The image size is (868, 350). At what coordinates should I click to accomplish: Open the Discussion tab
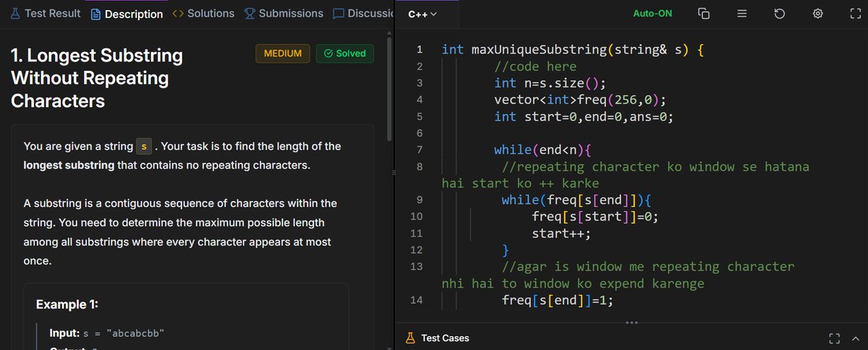point(362,13)
